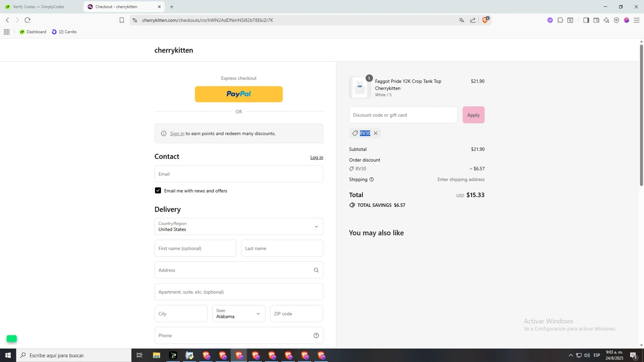Click the volume speaker tray icon
Screen dimensions: 644x362
587,355
